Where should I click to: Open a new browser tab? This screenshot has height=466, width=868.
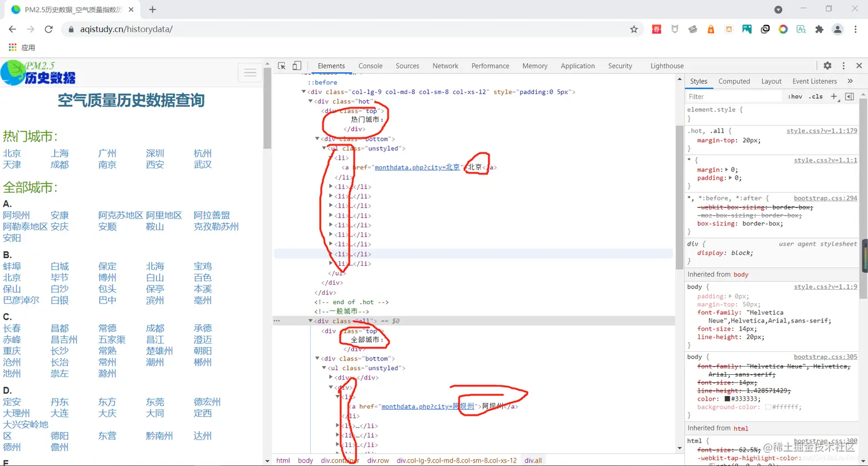(x=153, y=10)
